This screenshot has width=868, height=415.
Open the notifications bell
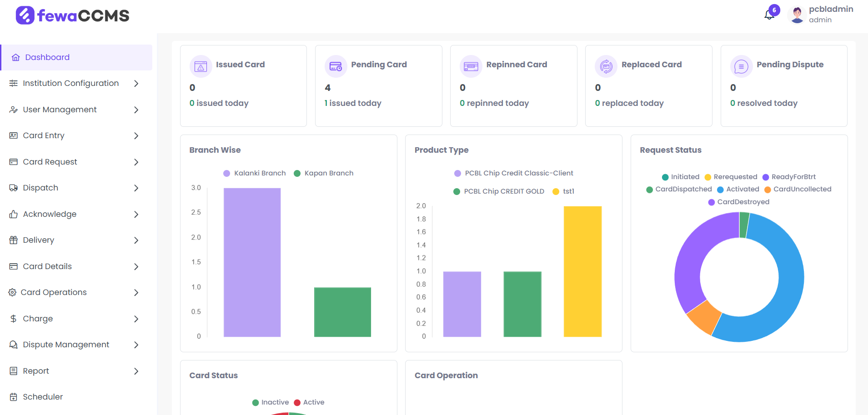tap(769, 15)
